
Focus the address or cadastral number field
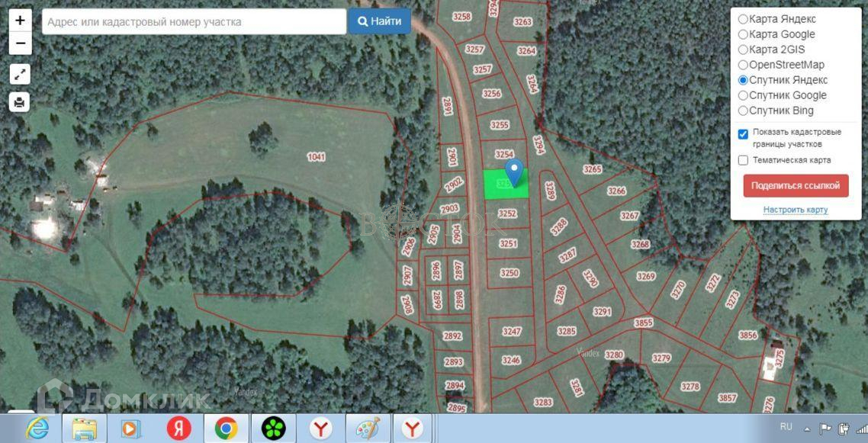click(x=194, y=22)
